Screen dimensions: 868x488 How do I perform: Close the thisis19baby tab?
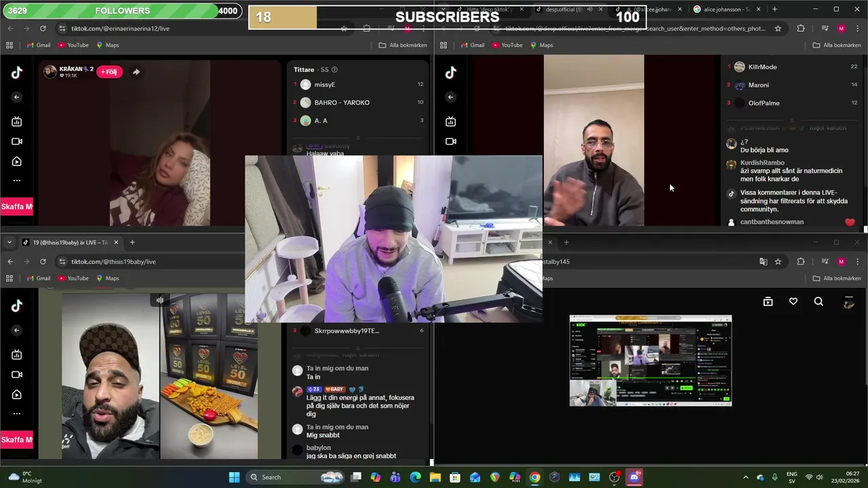pyautogui.click(x=116, y=243)
